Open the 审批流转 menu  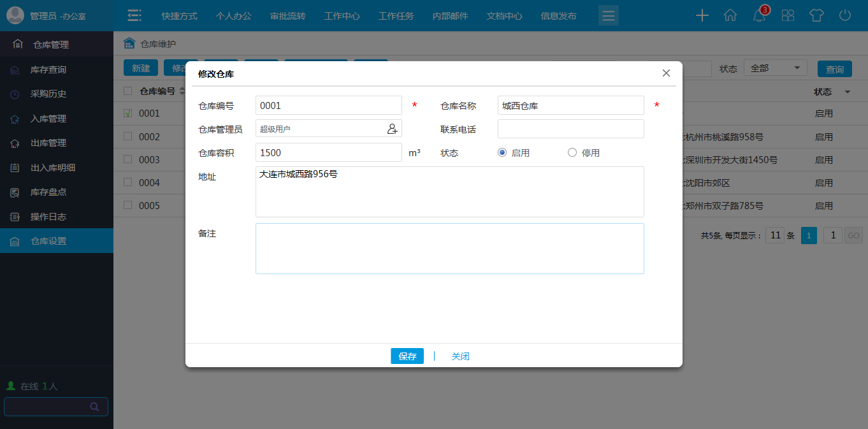[287, 16]
